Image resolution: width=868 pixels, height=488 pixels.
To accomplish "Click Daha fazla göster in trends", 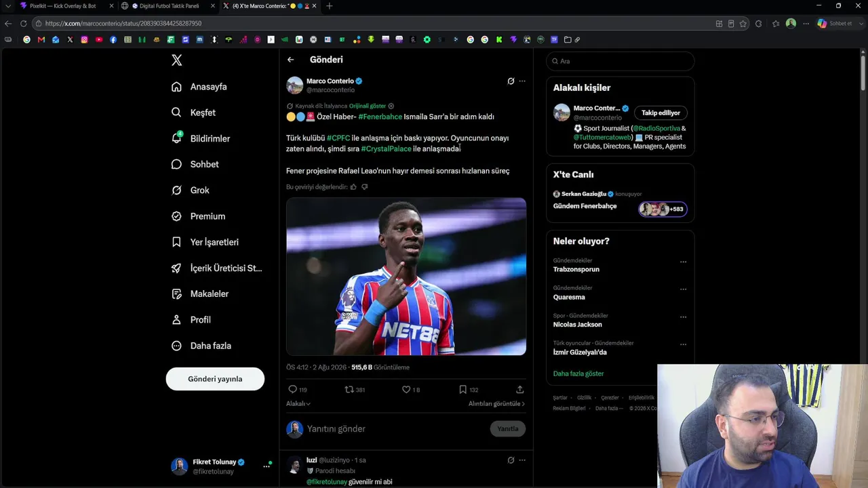I will click(578, 373).
